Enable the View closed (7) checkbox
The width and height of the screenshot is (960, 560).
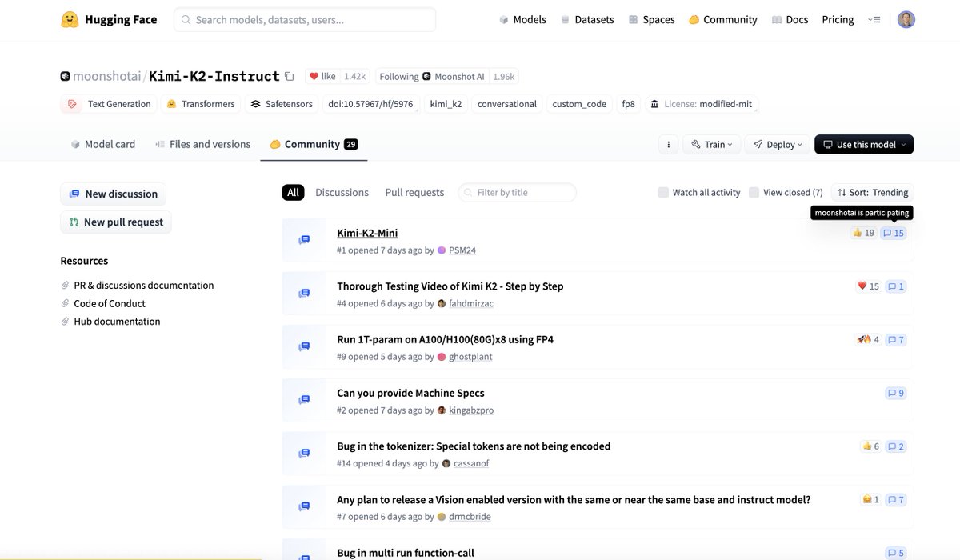tap(754, 193)
